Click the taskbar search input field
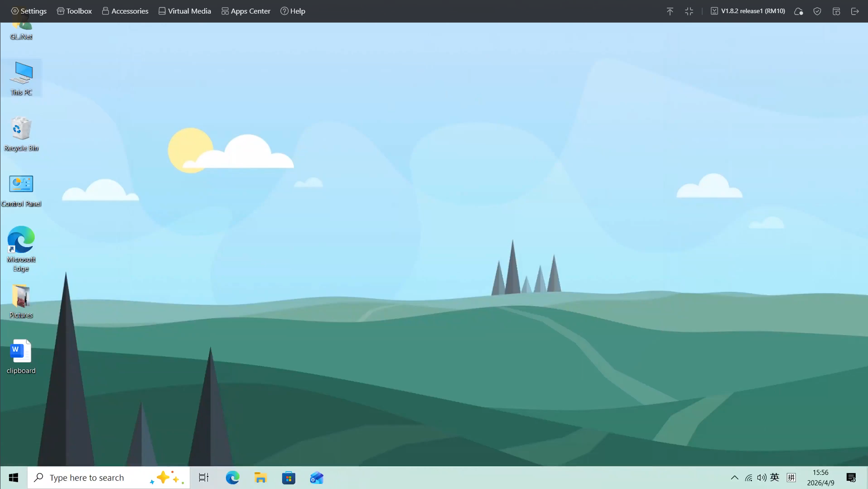This screenshot has height=489, width=868. point(91,478)
